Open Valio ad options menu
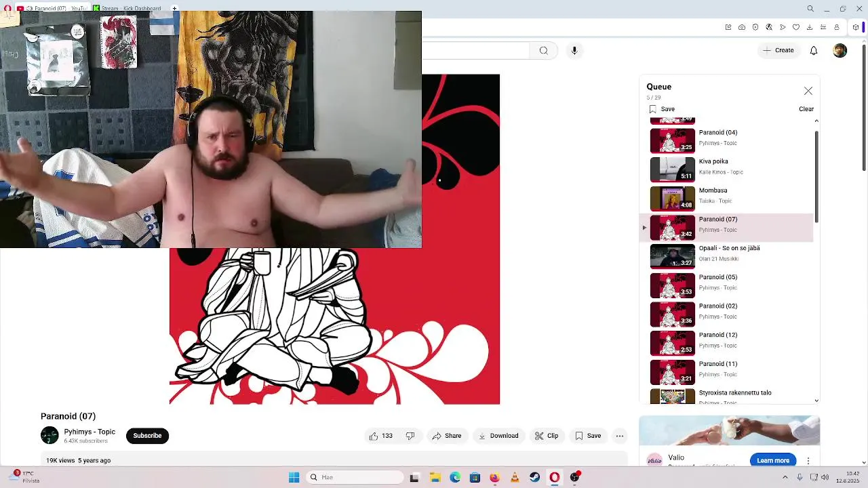This screenshot has height=488, width=868. click(808, 460)
